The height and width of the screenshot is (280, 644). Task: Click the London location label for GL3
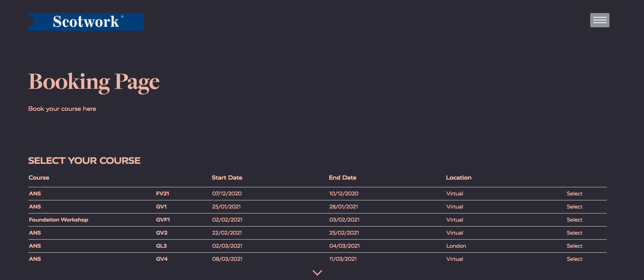click(x=456, y=246)
